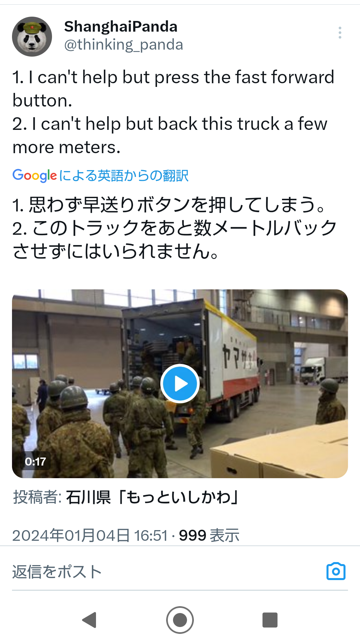Tap the Google translation attribution link
The width and height of the screenshot is (360, 644).
click(x=101, y=175)
